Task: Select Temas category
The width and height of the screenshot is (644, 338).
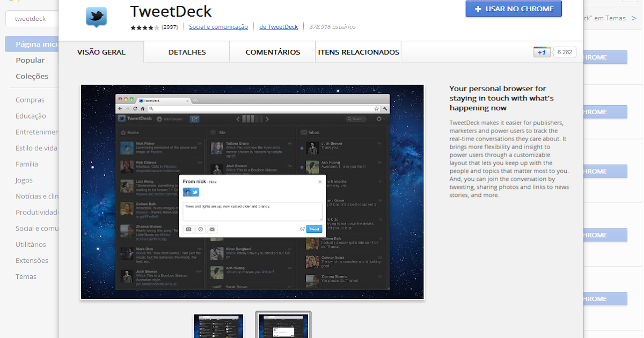Action: (x=26, y=277)
